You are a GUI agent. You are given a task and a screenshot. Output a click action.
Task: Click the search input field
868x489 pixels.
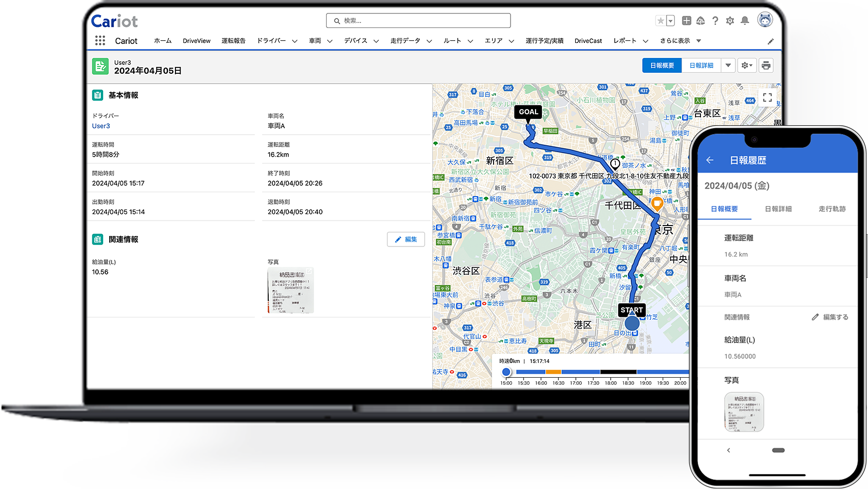coord(418,20)
